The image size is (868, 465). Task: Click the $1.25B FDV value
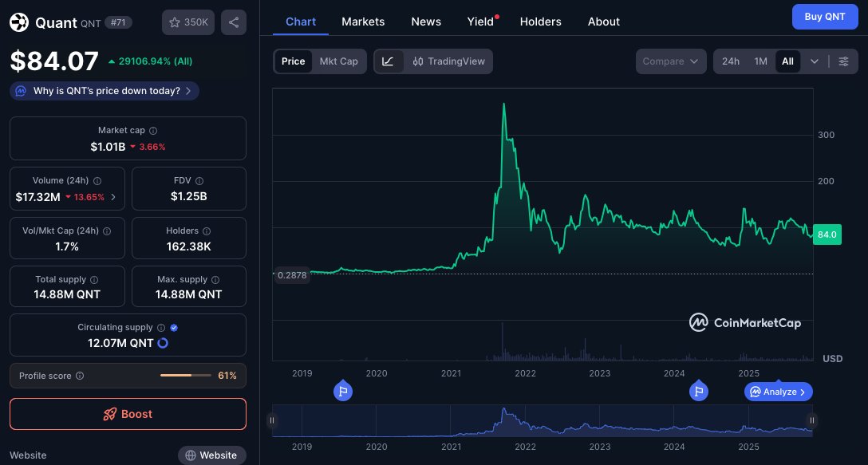[x=189, y=196]
